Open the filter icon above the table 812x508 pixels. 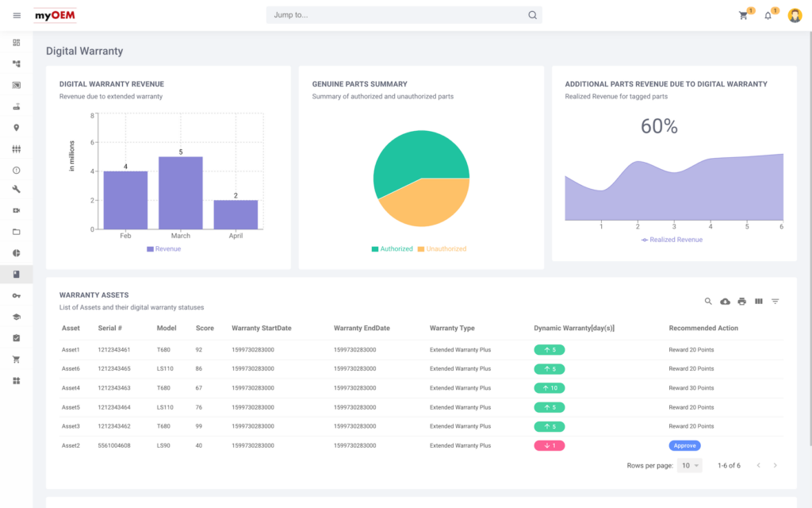tap(775, 301)
